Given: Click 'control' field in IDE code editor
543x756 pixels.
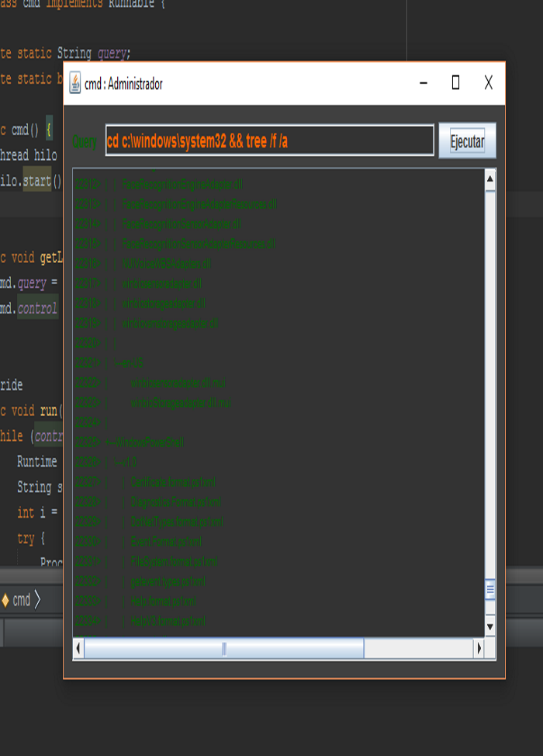Looking at the screenshot, I should [x=37, y=308].
